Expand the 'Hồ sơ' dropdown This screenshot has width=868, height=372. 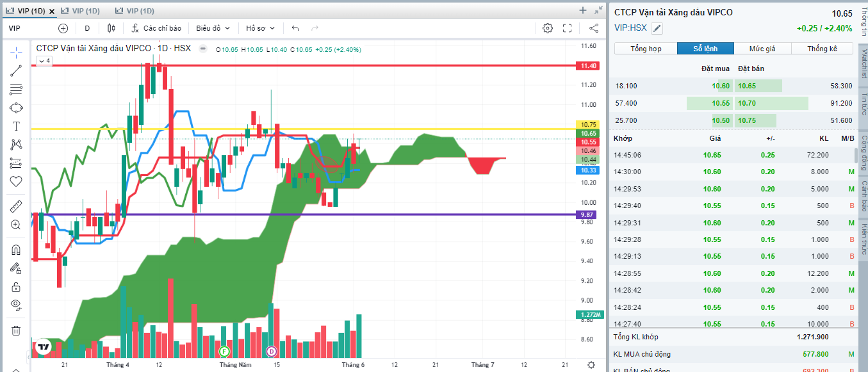(x=261, y=28)
